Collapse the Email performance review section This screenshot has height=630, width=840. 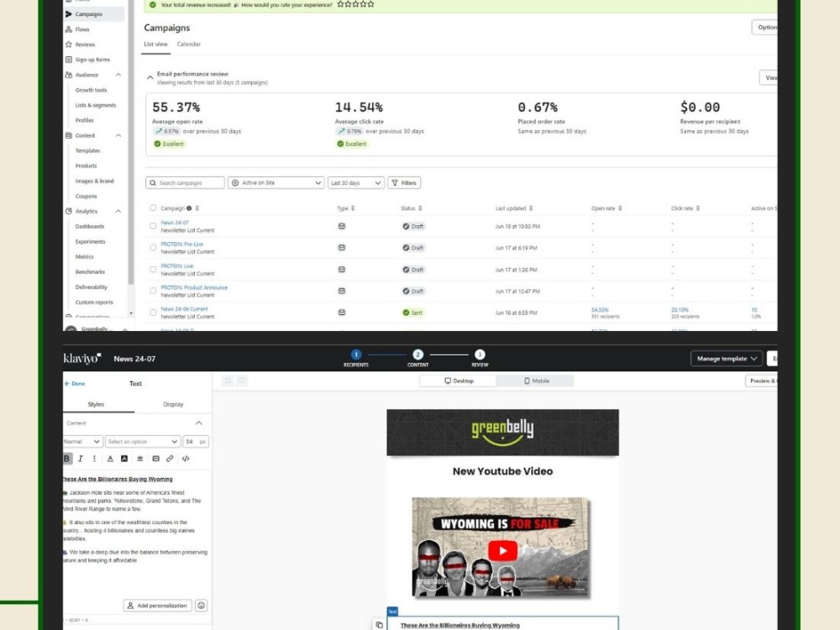tap(150, 77)
